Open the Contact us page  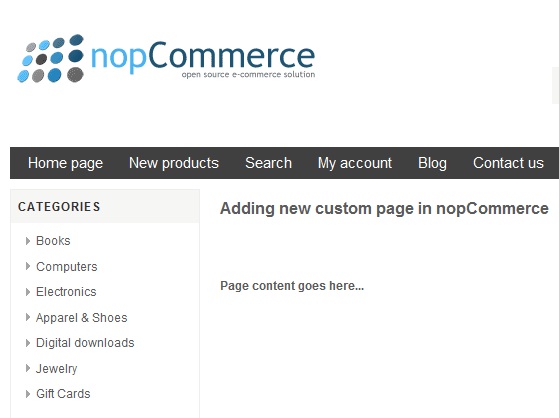pyautogui.click(x=508, y=163)
